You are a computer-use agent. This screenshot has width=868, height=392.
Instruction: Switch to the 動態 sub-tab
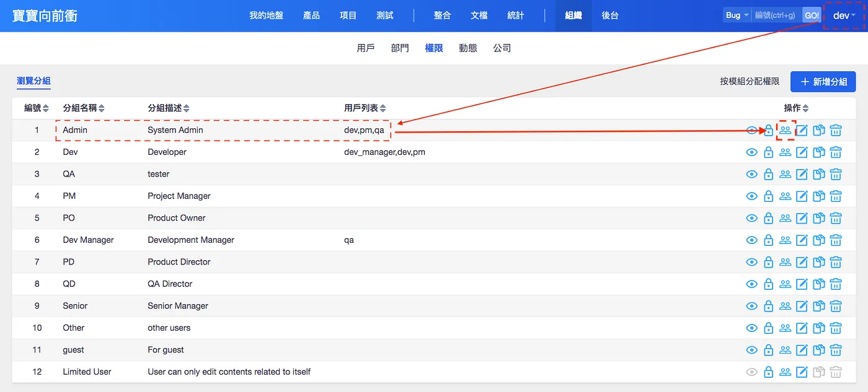(468, 48)
